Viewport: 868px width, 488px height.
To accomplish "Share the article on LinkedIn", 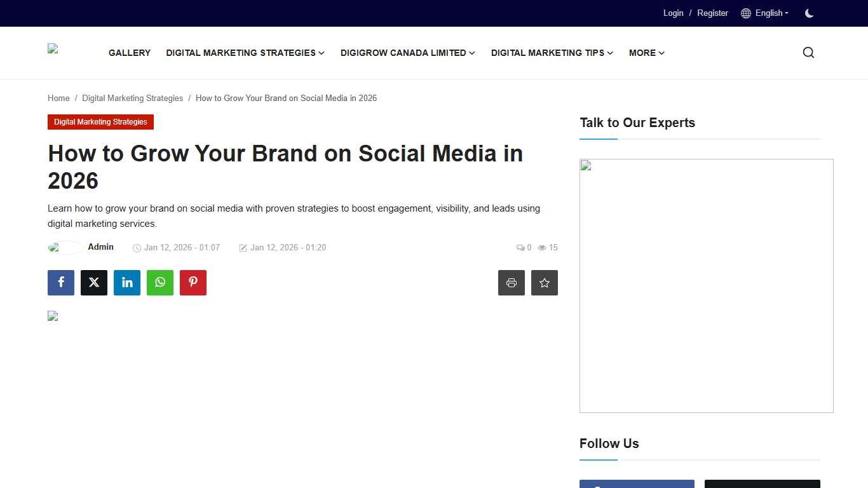I will click(126, 282).
